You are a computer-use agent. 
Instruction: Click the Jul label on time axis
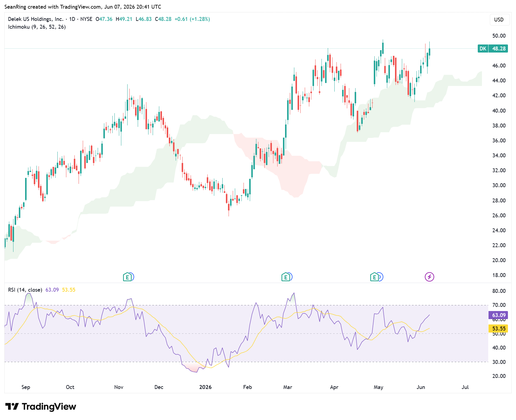pyautogui.click(x=465, y=387)
